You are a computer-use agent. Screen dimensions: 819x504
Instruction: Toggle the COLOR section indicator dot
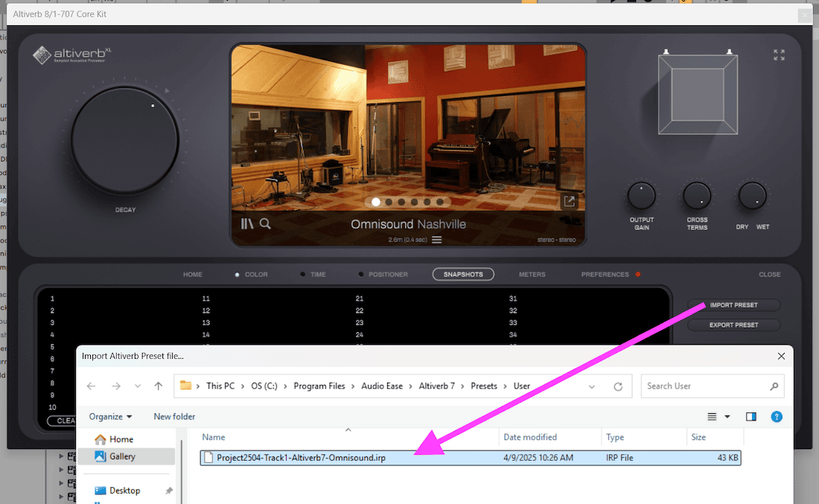[x=237, y=274]
